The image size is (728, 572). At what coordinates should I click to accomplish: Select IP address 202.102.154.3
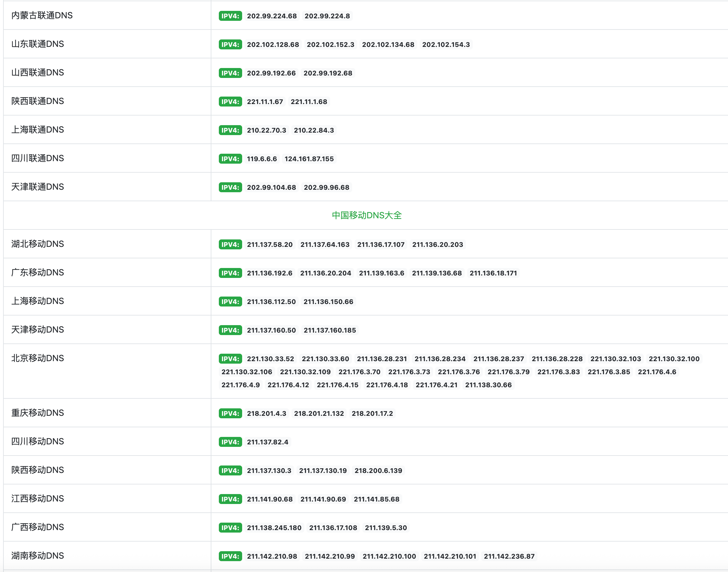(446, 44)
